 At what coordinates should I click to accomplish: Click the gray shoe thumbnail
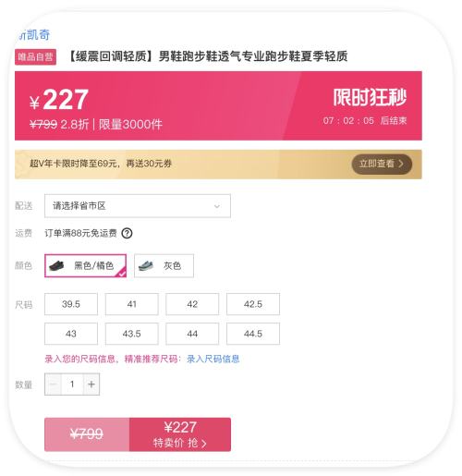[146, 265]
